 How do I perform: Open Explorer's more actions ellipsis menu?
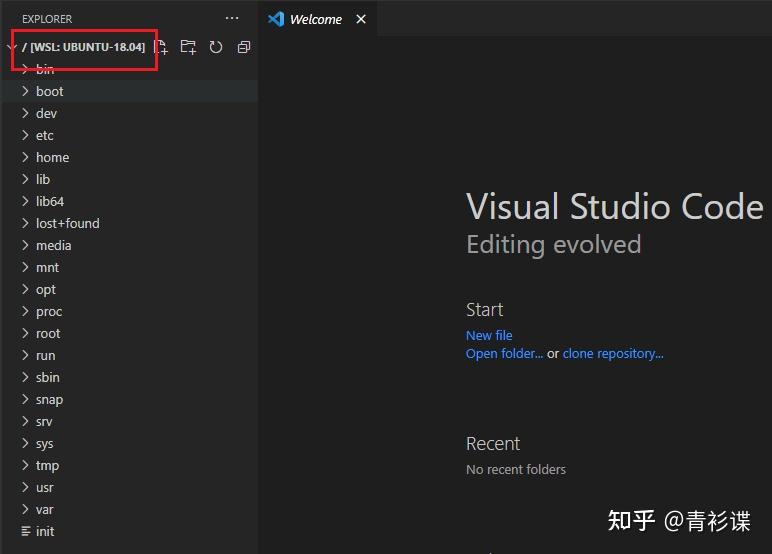click(x=232, y=18)
